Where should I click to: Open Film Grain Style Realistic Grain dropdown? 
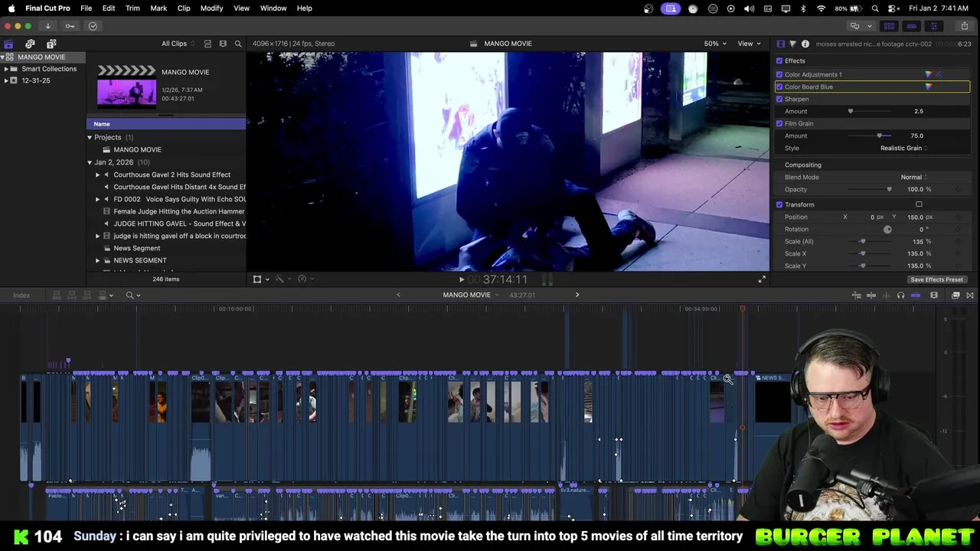[903, 148]
